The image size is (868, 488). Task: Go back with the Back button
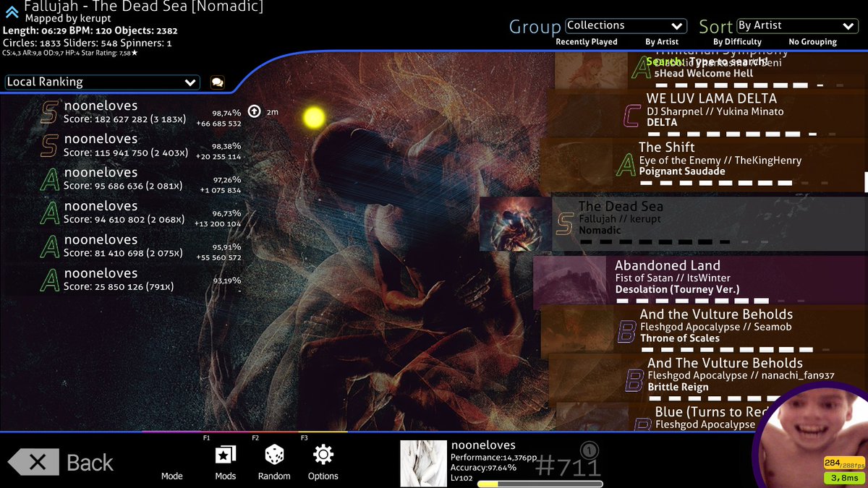[x=61, y=463]
